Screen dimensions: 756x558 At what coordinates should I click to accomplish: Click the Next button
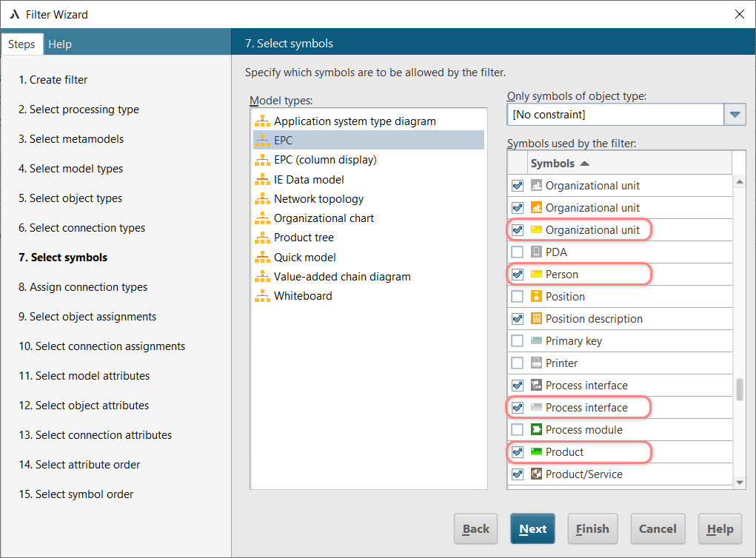pyautogui.click(x=532, y=528)
